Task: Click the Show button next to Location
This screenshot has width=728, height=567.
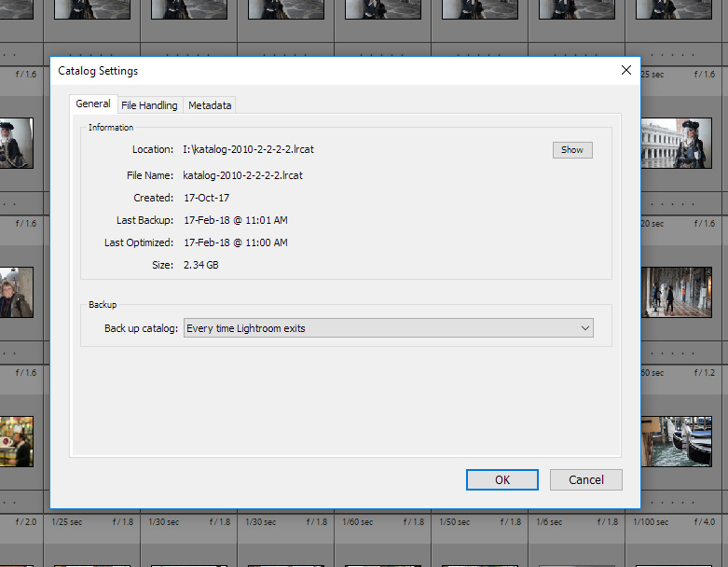Action: tap(572, 150)
